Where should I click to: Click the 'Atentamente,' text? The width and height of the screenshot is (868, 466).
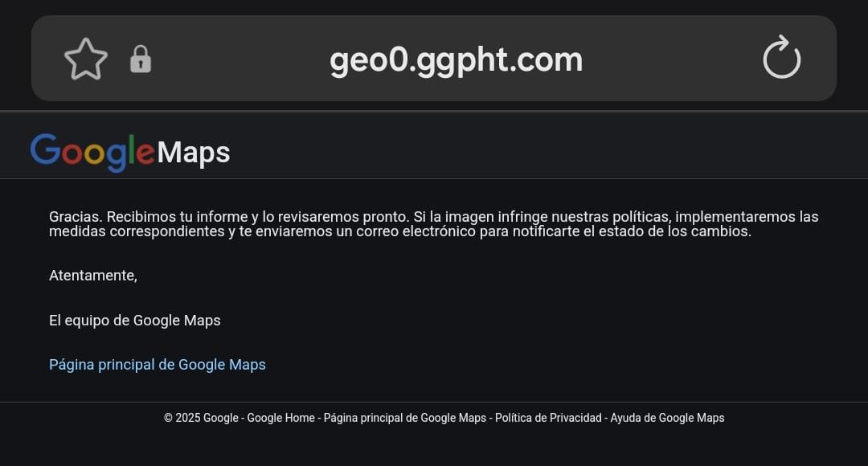pyautogui.click(x=93, y=276)
